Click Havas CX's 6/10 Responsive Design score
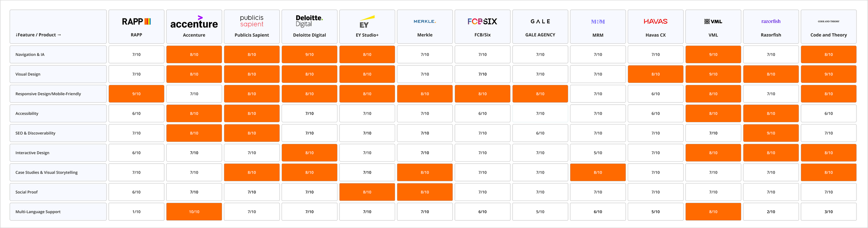868x228 pixels. [x=656, y=94]
